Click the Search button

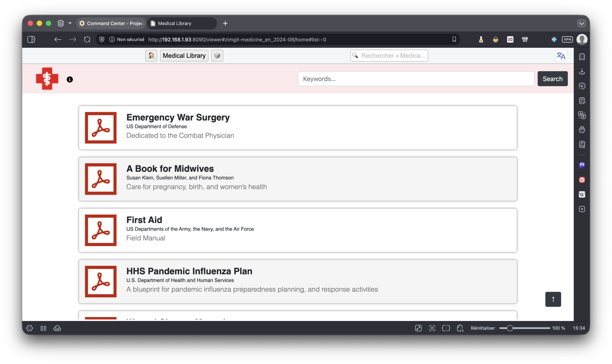tap(552, 79)
